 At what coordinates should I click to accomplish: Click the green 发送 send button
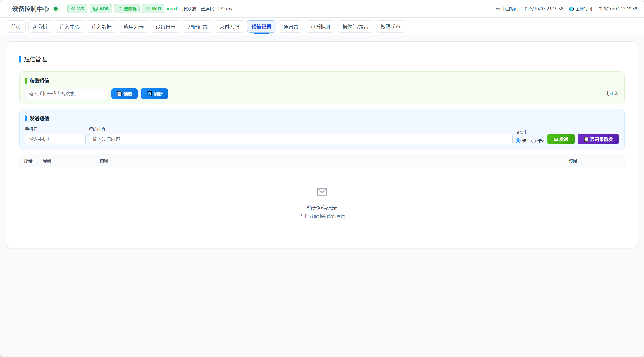click(561, 139)
